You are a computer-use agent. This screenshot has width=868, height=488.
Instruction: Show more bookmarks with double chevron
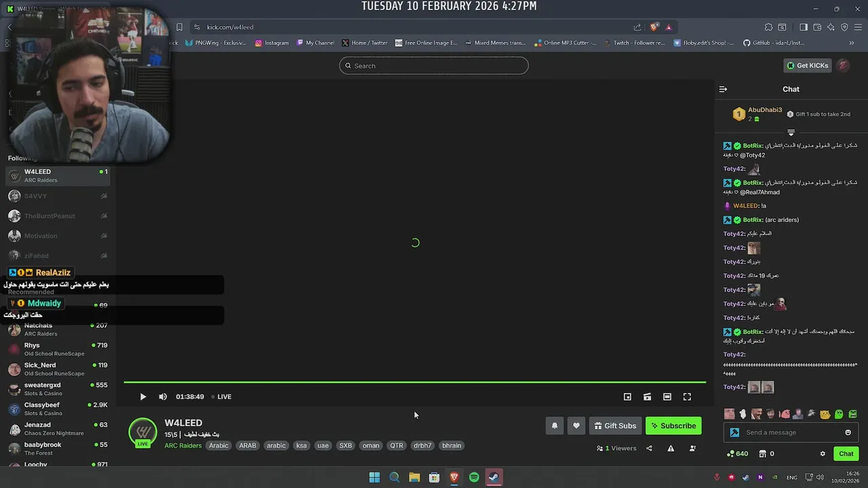coord(852,43)
